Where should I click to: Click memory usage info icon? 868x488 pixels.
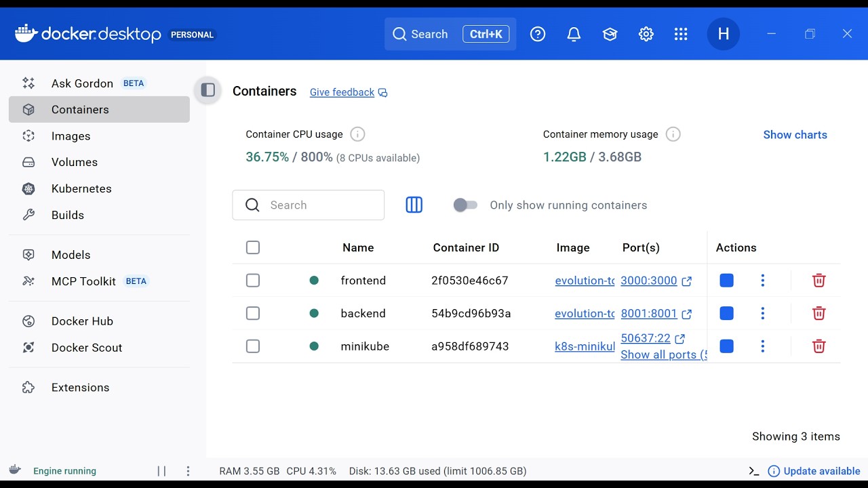pos(673,134)
